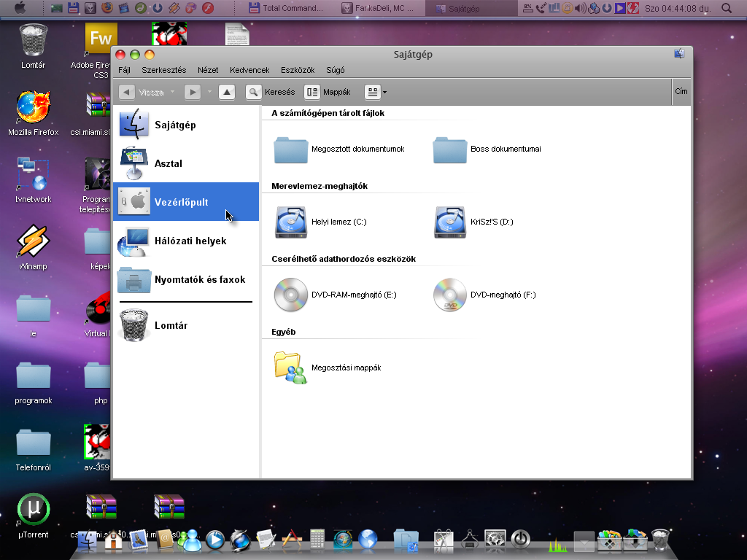
Task: Open the Fájl menu
Action: coord(124,70)
